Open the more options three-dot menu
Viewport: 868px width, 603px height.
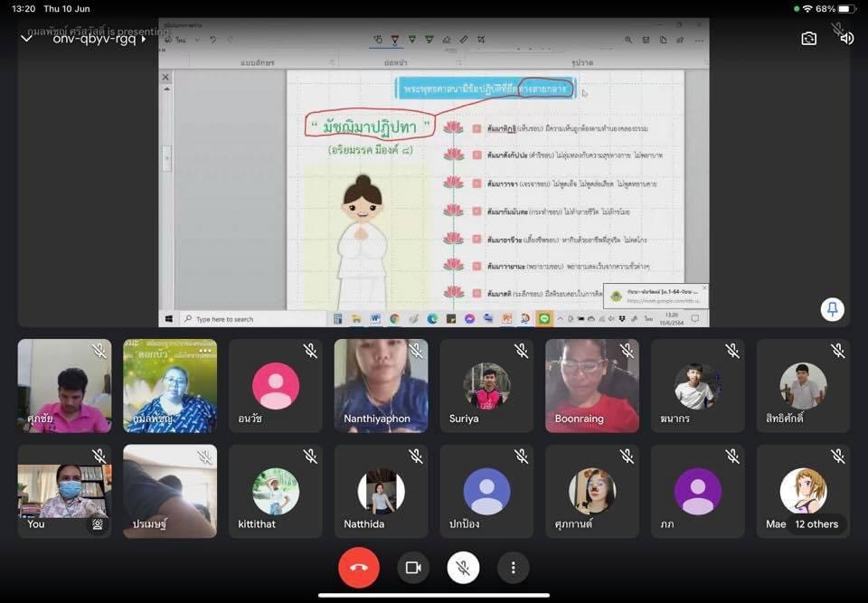513,568
